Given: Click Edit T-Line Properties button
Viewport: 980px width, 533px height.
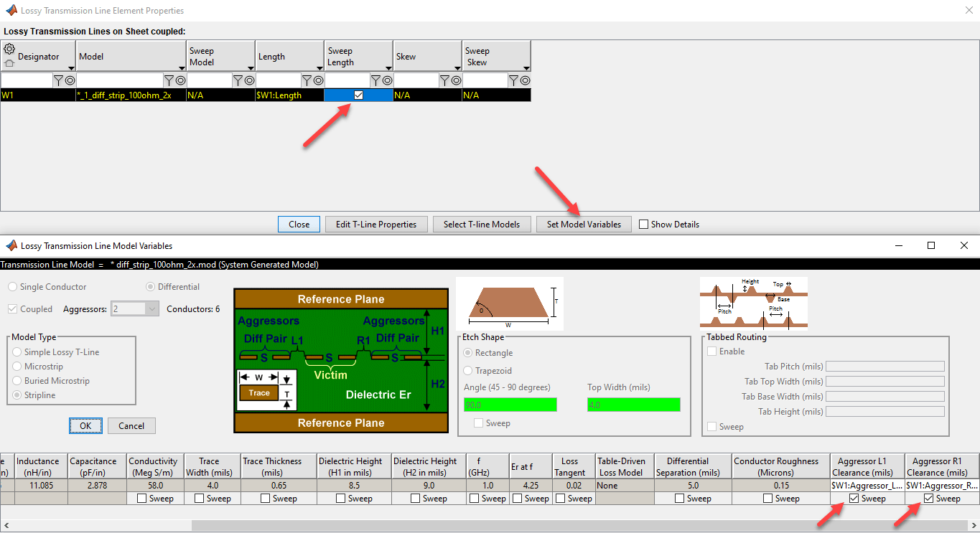Looking at the screenshot, I should click(376, 224).
